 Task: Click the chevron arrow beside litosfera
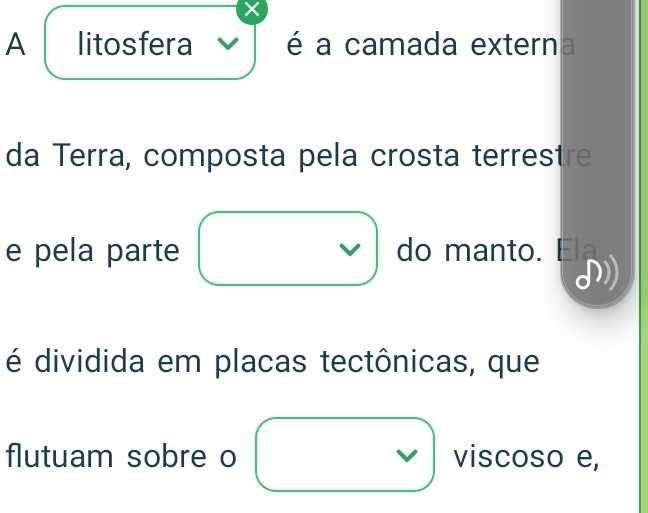(x=228, y=43)
